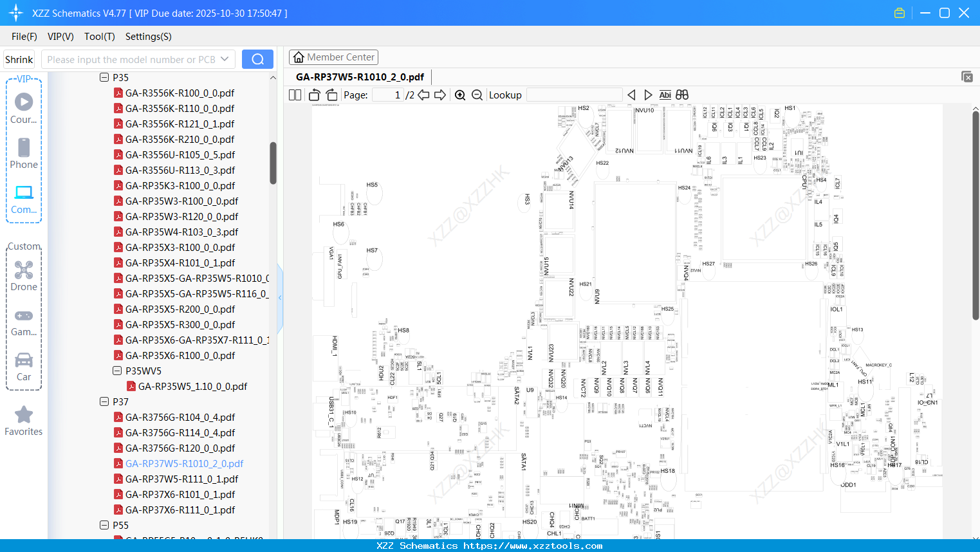Click the yellow toolbox icon in title bar
Screen dimensions: 980x552
(900, 13)
